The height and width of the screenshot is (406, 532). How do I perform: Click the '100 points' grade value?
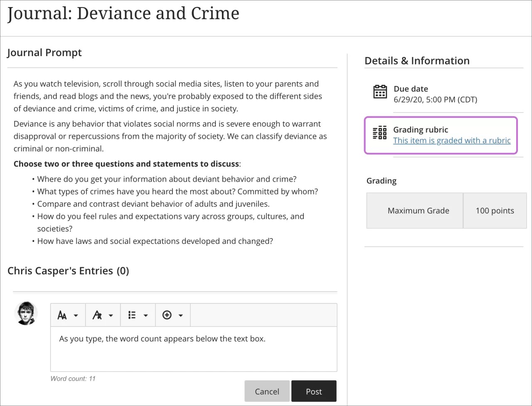[x=495, y=211]
